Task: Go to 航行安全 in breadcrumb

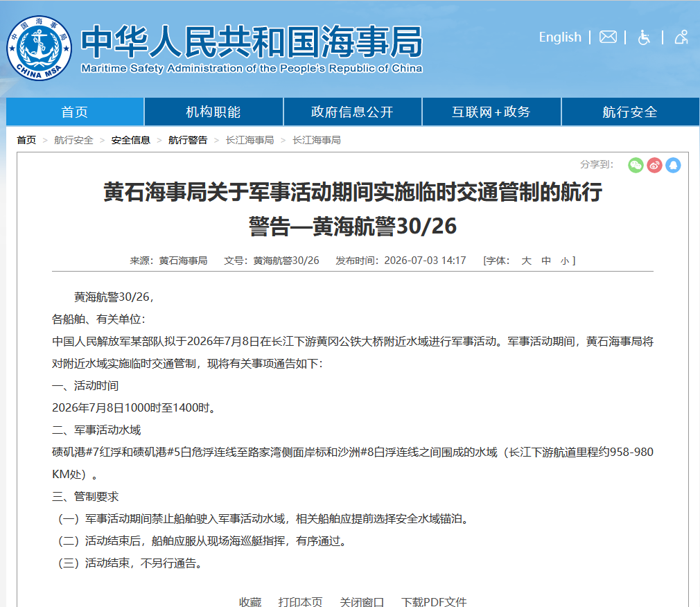Action: (x=73, y=140)
